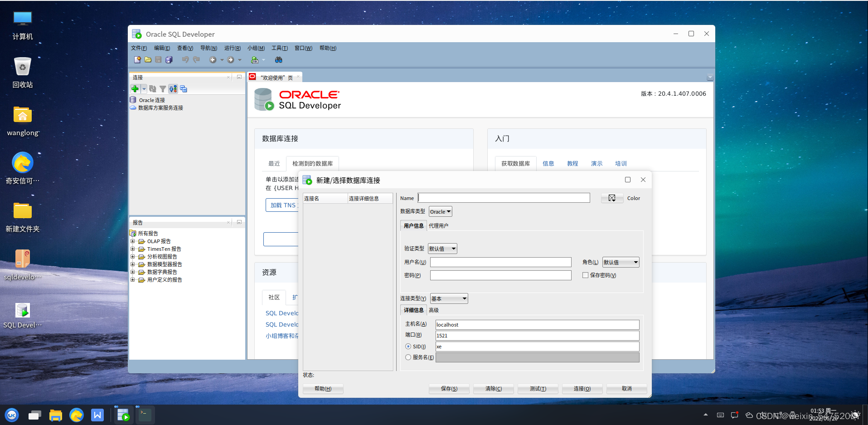Click the 用户名 input field
This screenshot has height=425, width=868.
pyautogui.click(x=501, y=262)
